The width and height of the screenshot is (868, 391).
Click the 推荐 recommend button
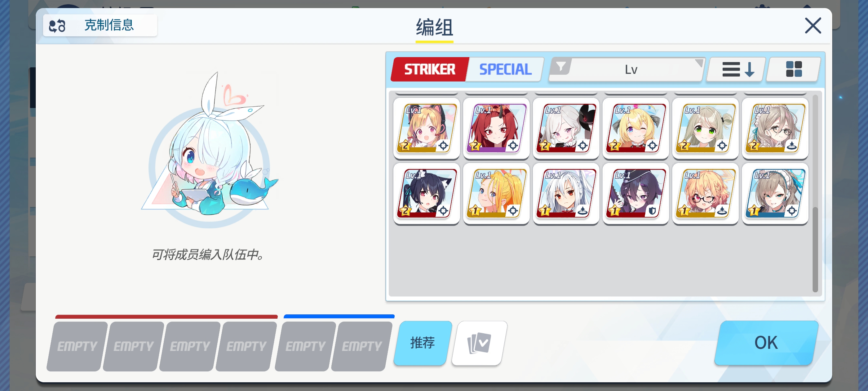coord(423,343)
